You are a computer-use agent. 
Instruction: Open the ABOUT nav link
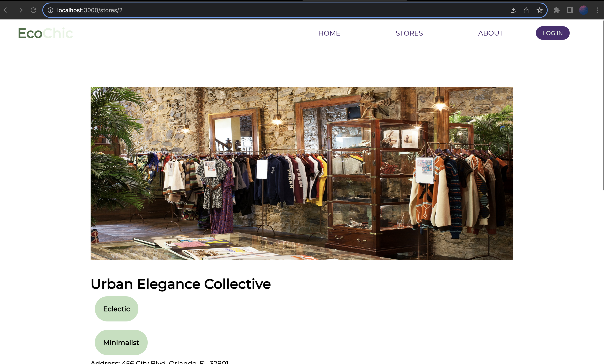tap(491, 33)
